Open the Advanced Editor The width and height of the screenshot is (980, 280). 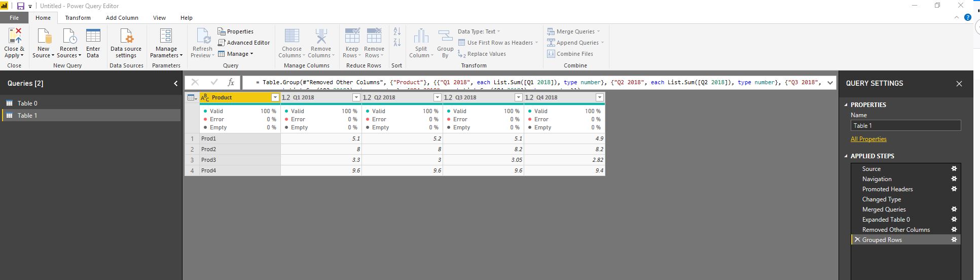pyautogui.click(x=244, y=43)
